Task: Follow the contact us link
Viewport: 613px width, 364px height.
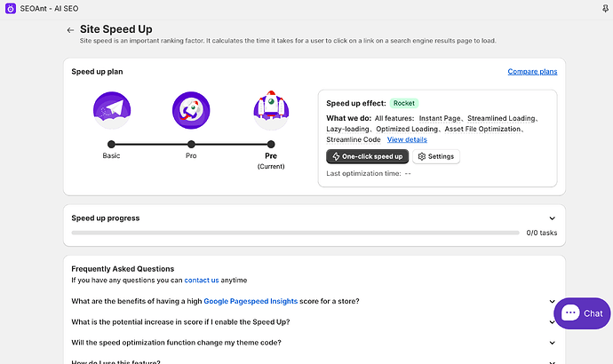Action: (202, 280)
